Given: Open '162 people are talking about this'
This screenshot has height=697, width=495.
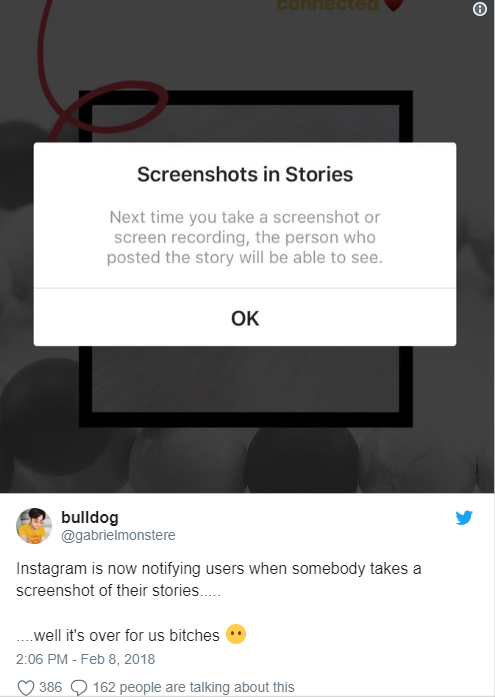Looking at the screenshot, I should coord(193,687).
